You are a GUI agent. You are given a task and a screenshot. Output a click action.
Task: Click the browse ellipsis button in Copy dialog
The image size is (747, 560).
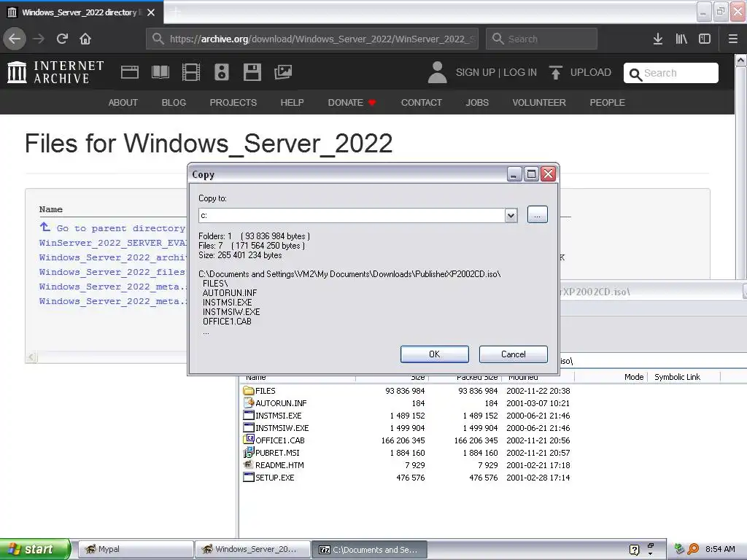pos(538,215)
